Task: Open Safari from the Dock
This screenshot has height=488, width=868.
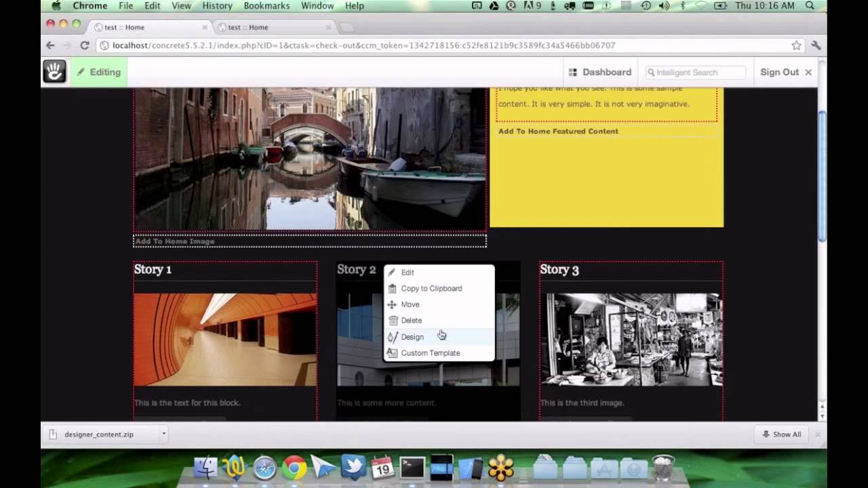Action: pos(264,468)
